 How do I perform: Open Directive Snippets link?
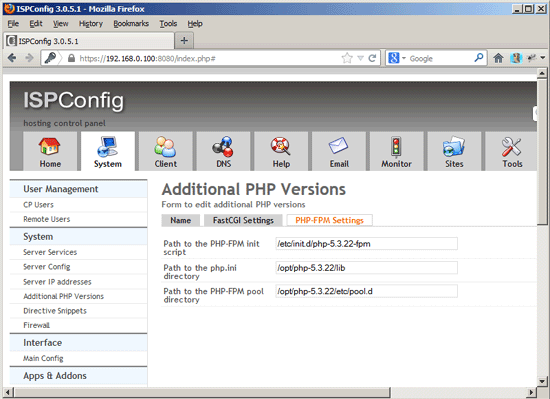(55, 311)
